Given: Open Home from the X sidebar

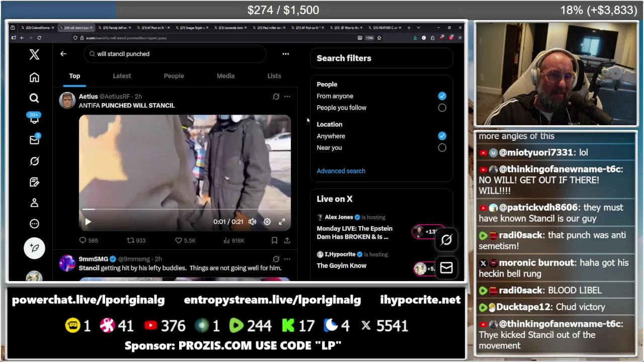Looking at the screenshot, I should pos(34,77).
